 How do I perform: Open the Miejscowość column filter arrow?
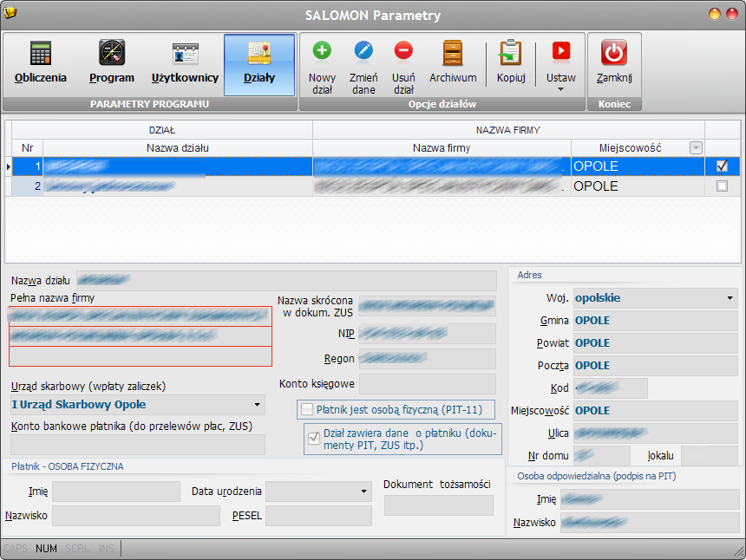[696, 148]
